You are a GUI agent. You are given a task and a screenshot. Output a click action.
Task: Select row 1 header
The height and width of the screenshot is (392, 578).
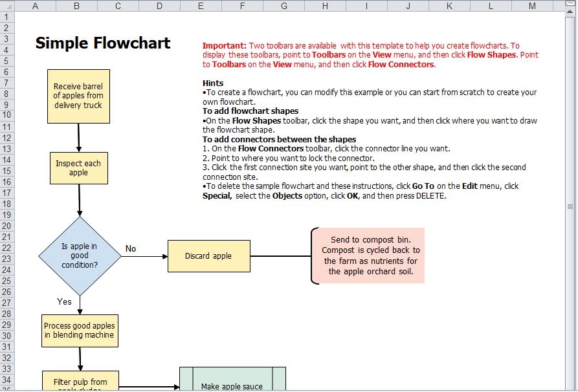point(6,16)
